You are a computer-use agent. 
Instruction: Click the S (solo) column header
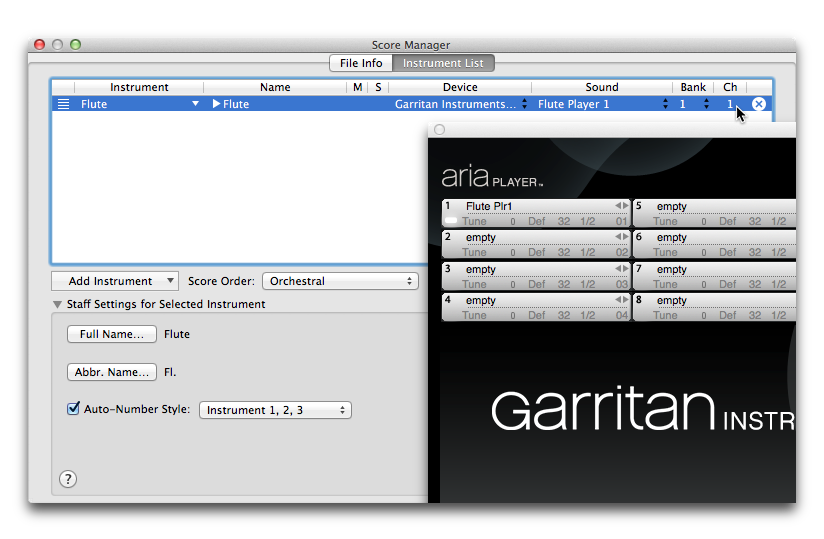click(x=378, y=87)
